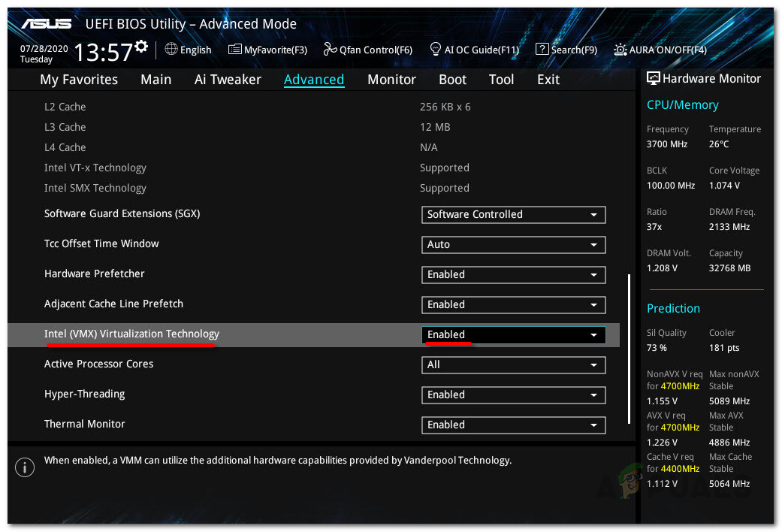Click the AI OC Guide lightbulb icon

click(x=436, y=49)
